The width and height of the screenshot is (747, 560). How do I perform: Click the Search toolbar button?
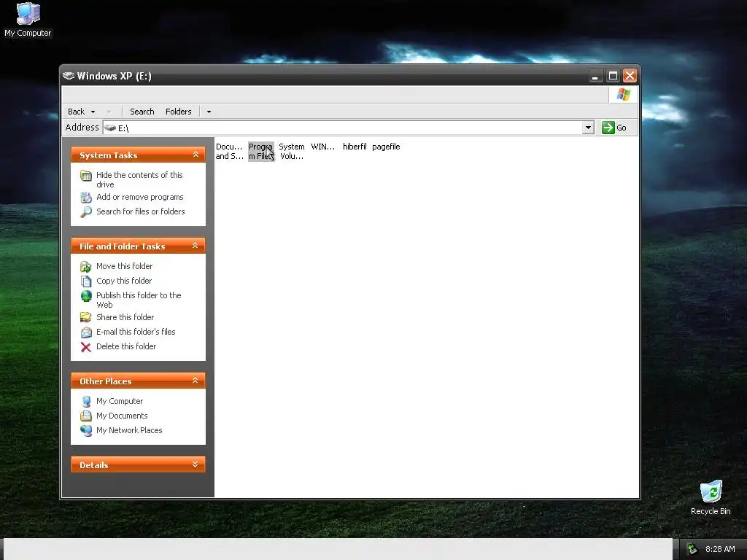pos(142,112)
